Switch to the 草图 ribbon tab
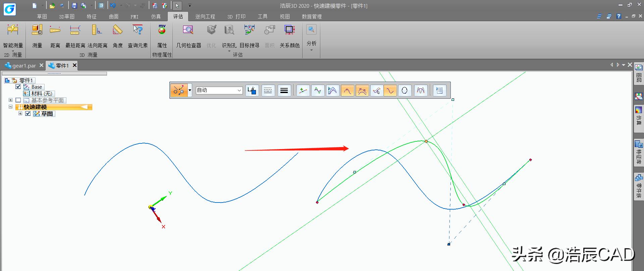This screenshot has width=644, height=271. click(42, 16)
